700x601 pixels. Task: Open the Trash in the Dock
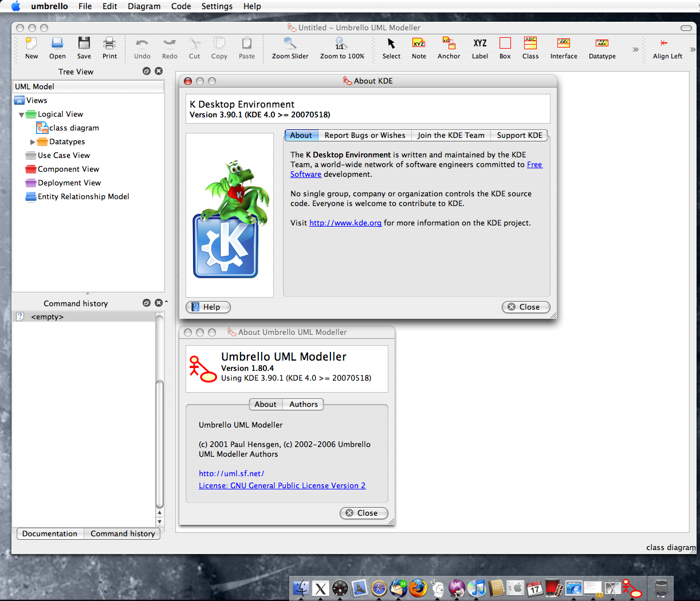pyautogui.click(x=662, y=588)
